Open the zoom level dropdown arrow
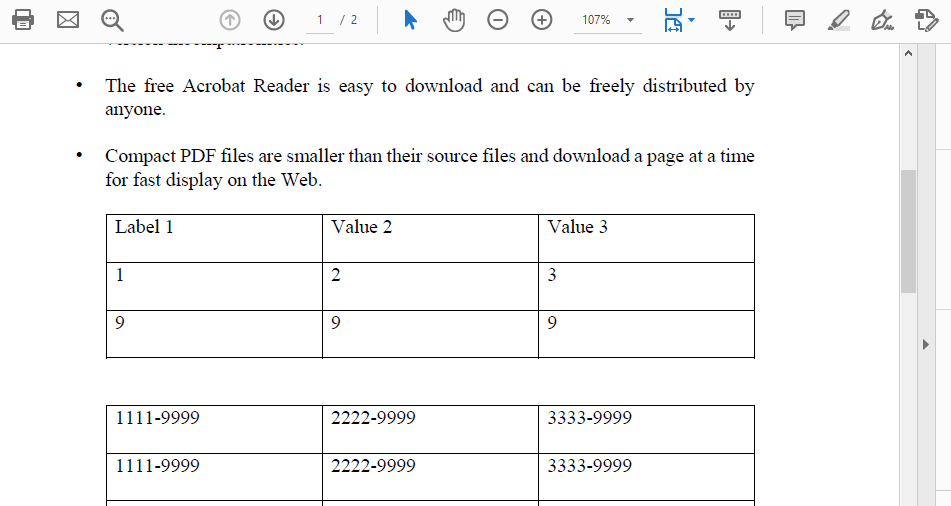 point(631,20)
